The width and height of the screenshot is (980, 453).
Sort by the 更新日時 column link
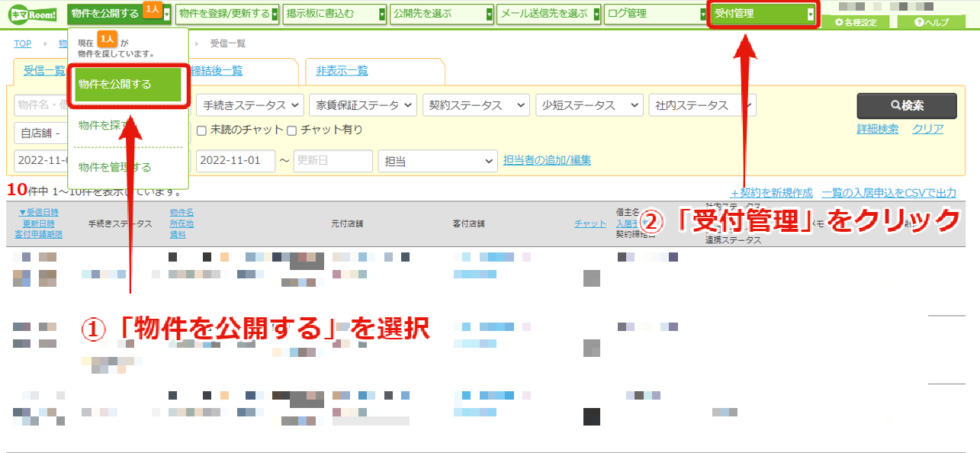(x=39, y=223)
